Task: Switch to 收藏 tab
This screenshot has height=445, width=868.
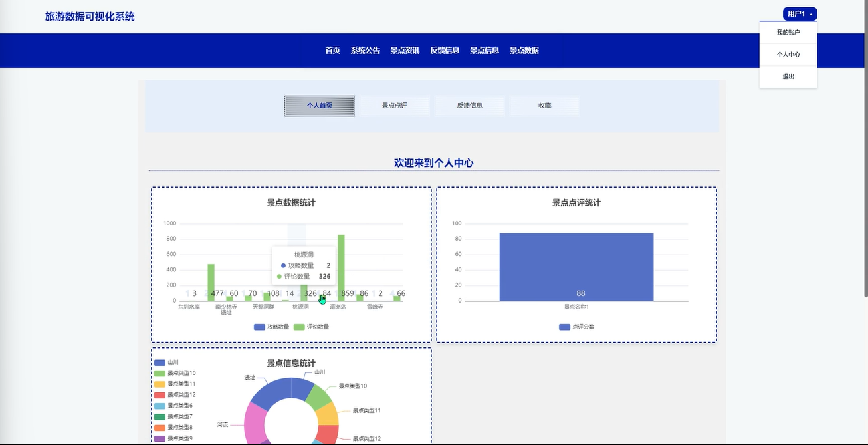Action: click(x=545, y=106)
